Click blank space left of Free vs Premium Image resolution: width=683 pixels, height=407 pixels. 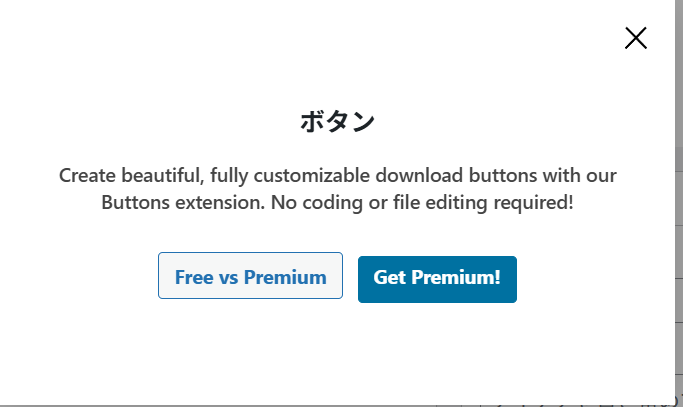point(80,277)
